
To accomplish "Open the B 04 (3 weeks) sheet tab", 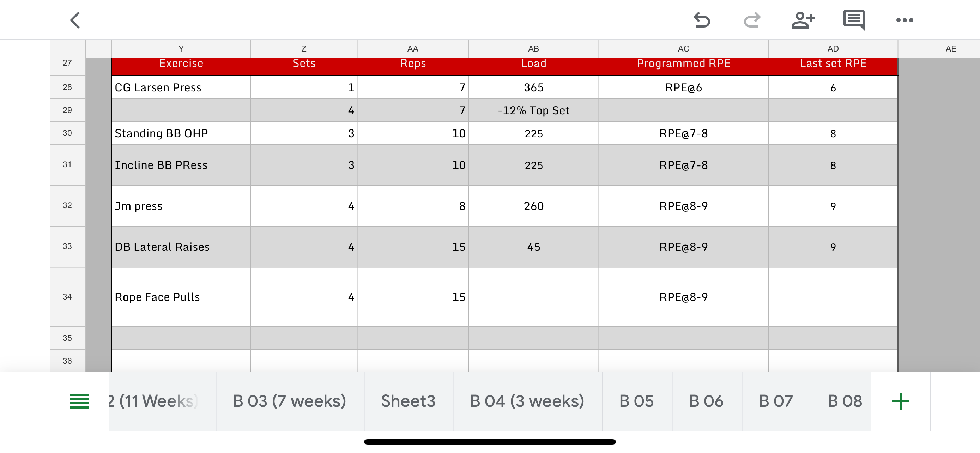I will click(x=527, y=401).
